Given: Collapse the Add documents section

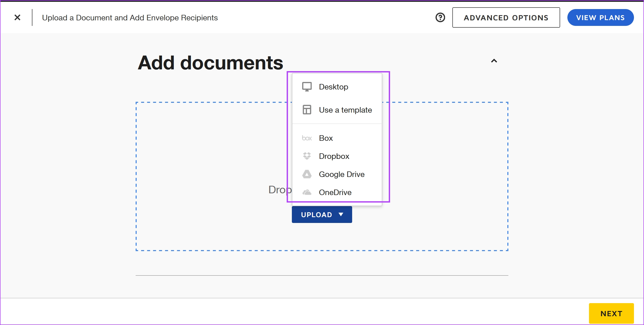Looking at the screenshot, I should pyautogui.click(x=494, y=61).
